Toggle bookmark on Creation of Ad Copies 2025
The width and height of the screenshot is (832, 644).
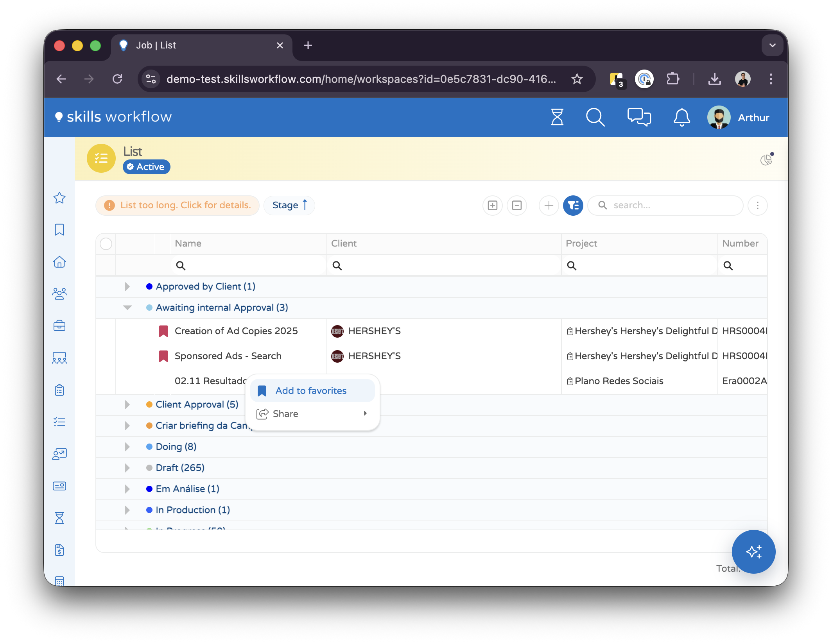click(x=163, y=331)
